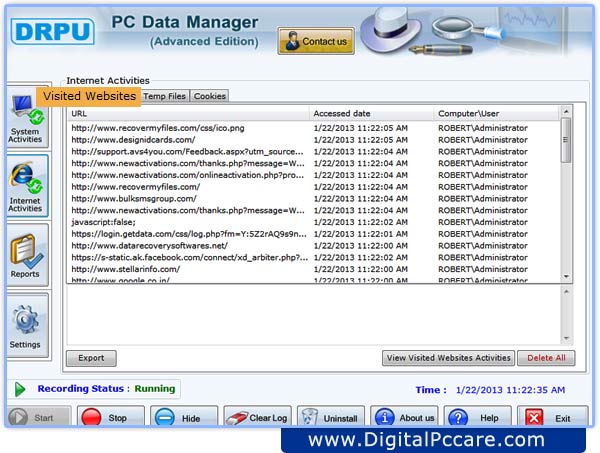The image size is (600, 453).
Task: Sort by the Accessed date column header
Action: click(x=371, y=114)
